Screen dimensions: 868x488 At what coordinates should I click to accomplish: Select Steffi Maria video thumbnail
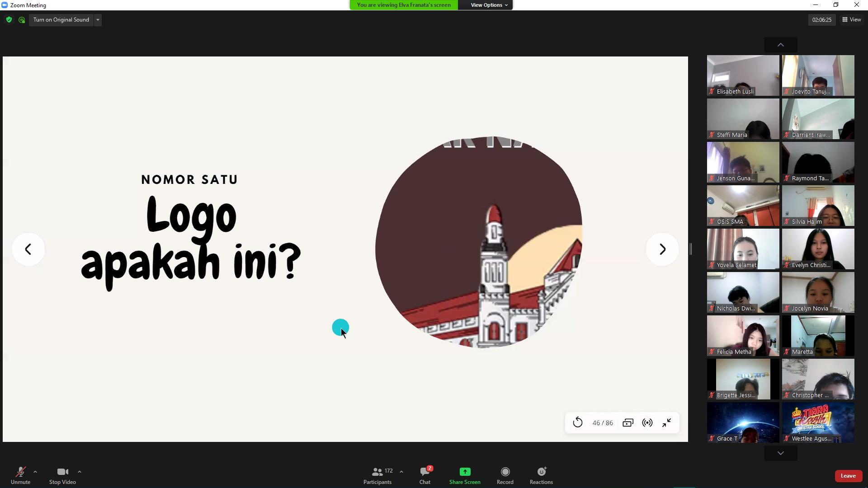click(x=743, y=119)
